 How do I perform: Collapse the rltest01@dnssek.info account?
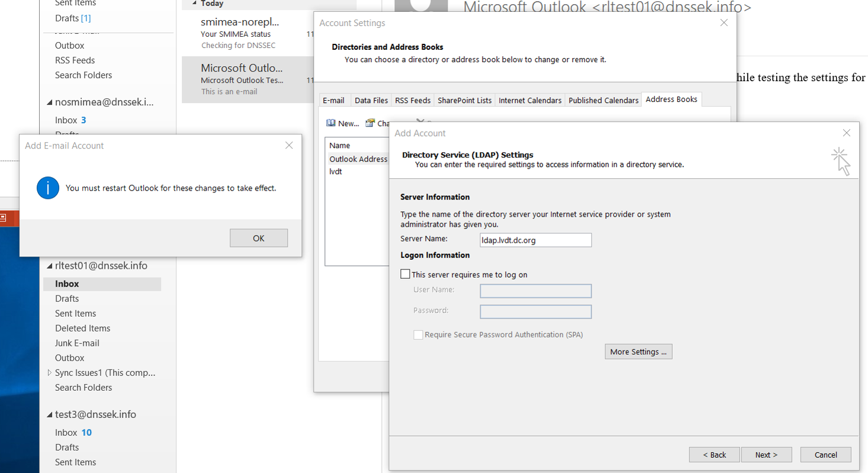pyautogui.click(x=49, y=266)
